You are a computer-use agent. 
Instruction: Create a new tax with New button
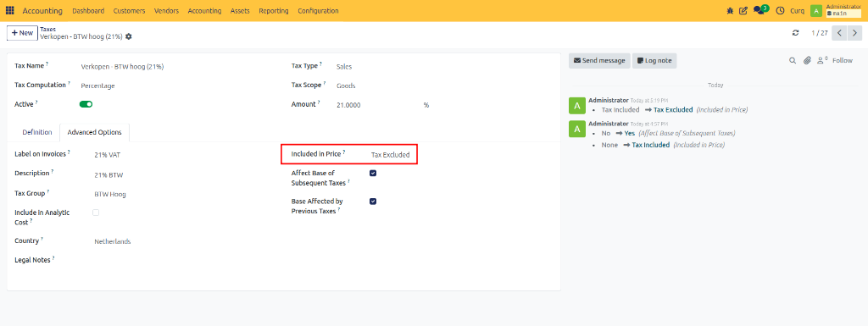coord(22,32)
